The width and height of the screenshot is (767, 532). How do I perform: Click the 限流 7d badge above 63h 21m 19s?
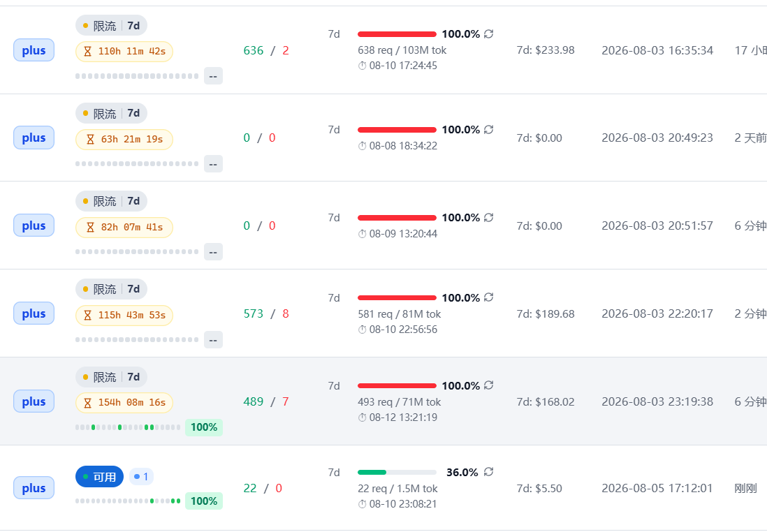pos(111,113)
